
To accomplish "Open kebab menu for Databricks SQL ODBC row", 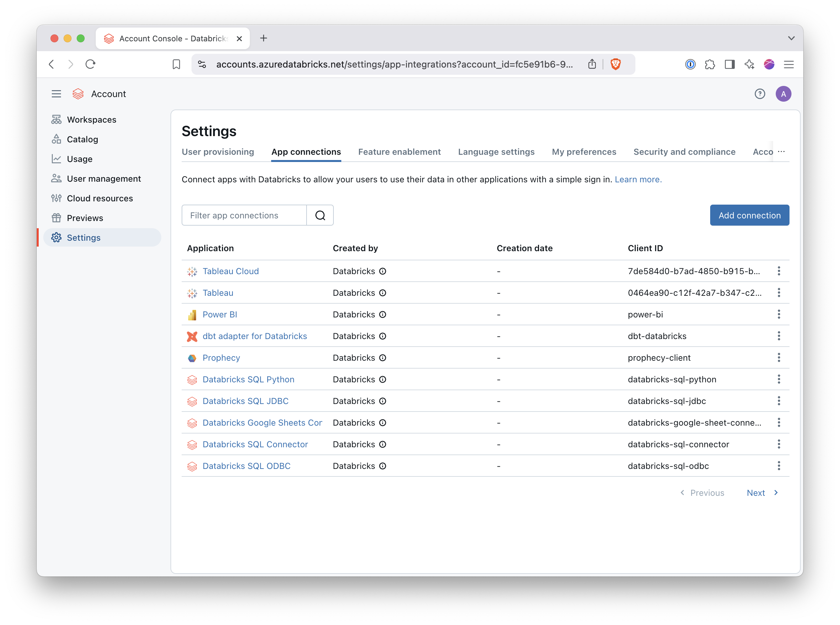I will [x=779, y=466].
